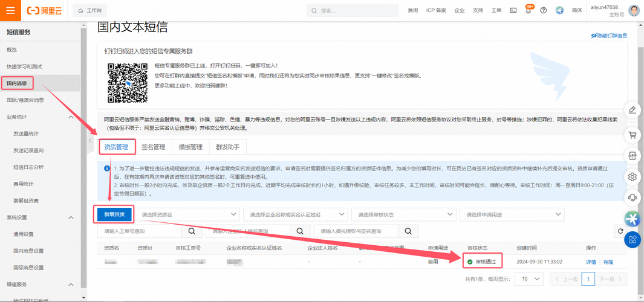
Task: Click 隐藏钉群信息 link
Action: click(609, 36)
